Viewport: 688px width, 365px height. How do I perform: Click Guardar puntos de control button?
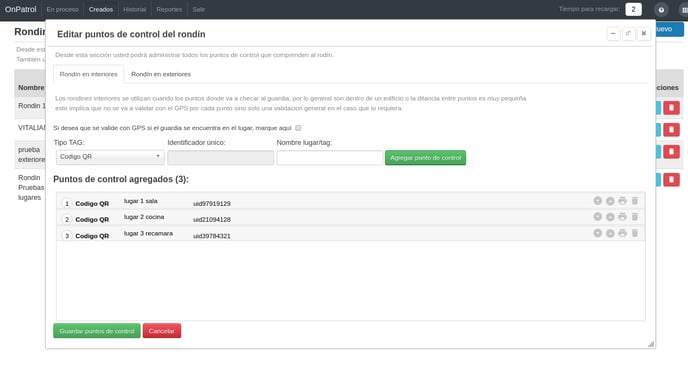click(x=97, y=331)
